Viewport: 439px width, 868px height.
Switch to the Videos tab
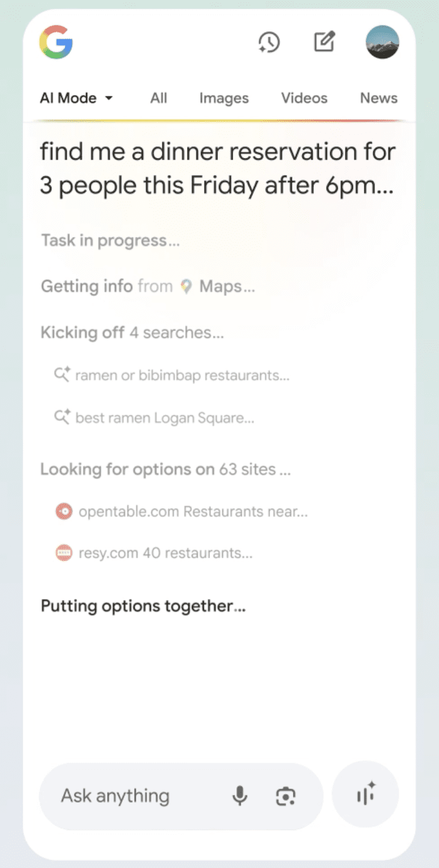[x=304, y=98]
